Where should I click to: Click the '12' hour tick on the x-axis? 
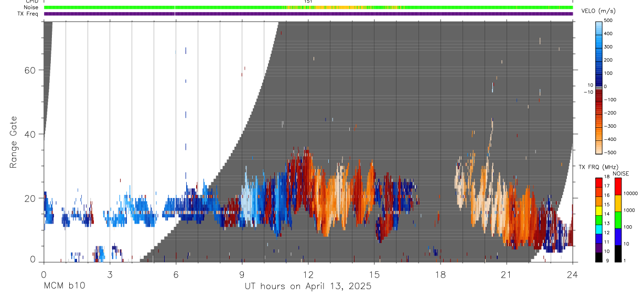[x=308, y=274]
